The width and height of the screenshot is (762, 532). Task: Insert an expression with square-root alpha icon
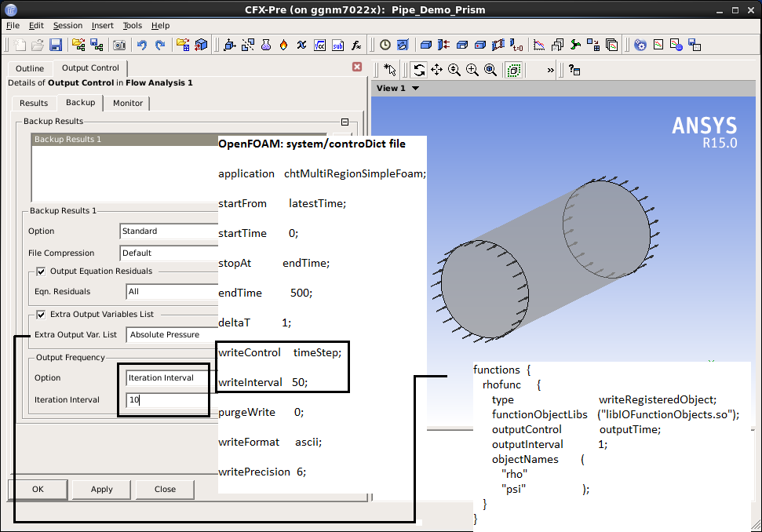click(319, 46)
